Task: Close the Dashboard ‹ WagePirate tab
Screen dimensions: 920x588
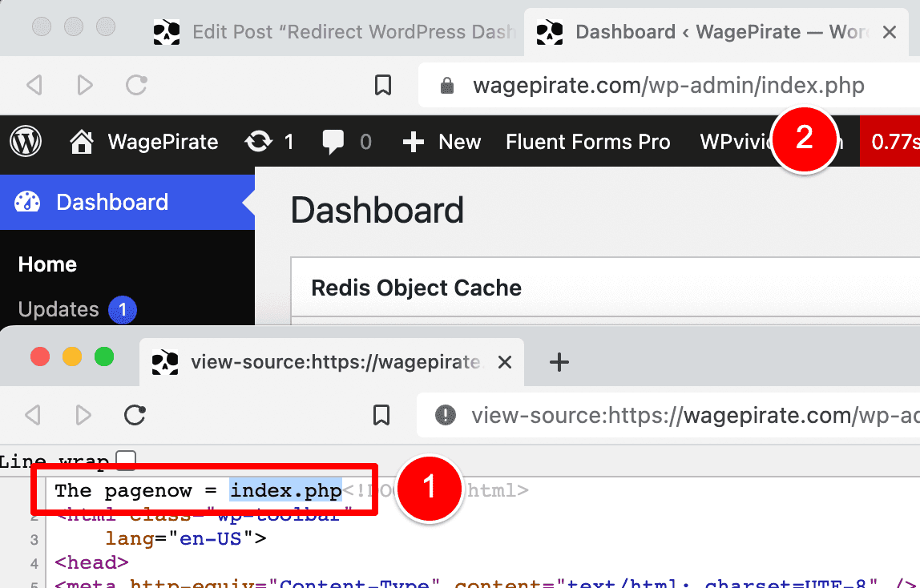Action: tap(890, 32)
